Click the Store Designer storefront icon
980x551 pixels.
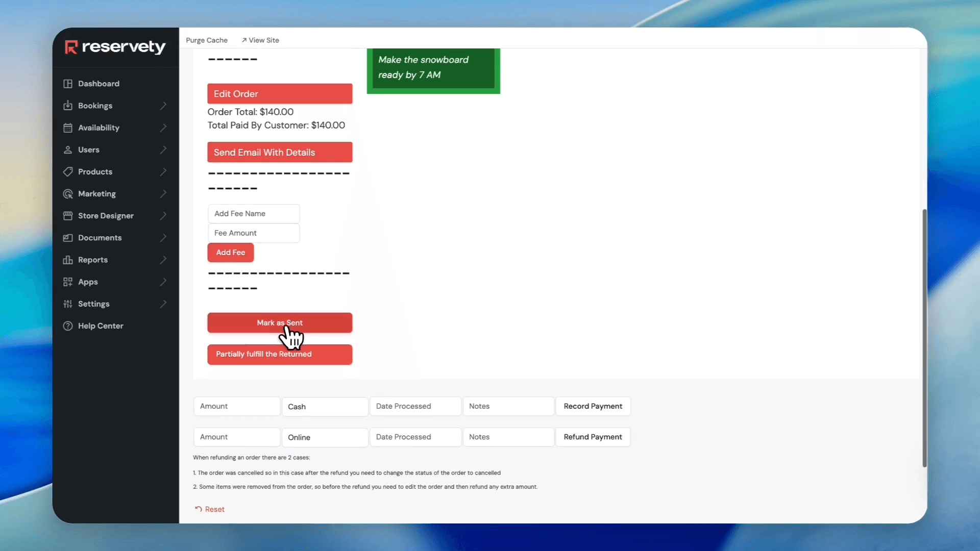coord(67,216)
